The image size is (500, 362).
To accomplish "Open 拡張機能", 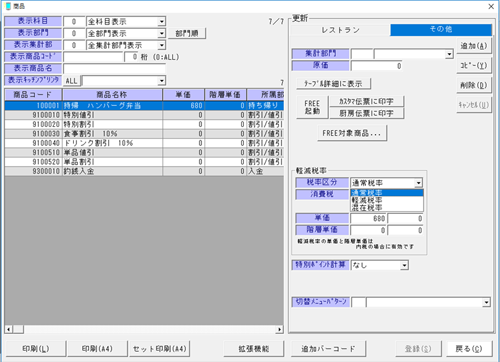I will pyautogui.click(x=253, y=349).
